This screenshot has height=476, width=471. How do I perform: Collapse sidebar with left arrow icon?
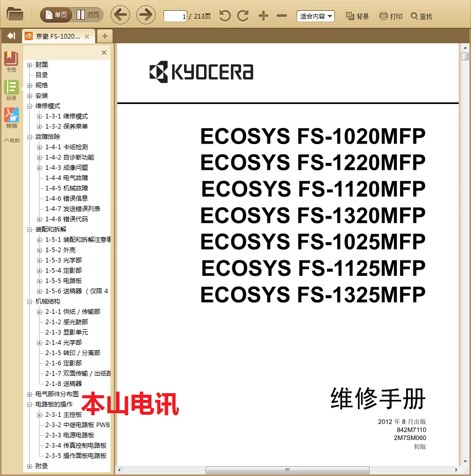pos(11,36)
